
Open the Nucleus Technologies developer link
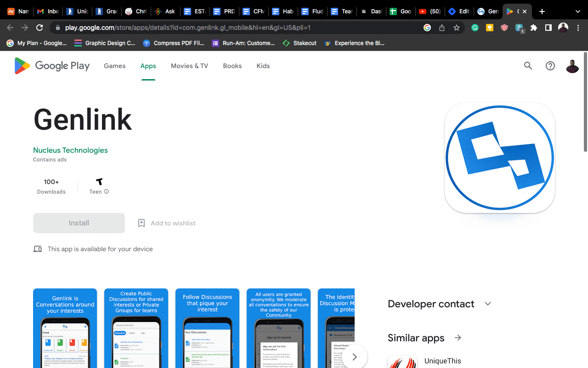(x=70, y=150)
